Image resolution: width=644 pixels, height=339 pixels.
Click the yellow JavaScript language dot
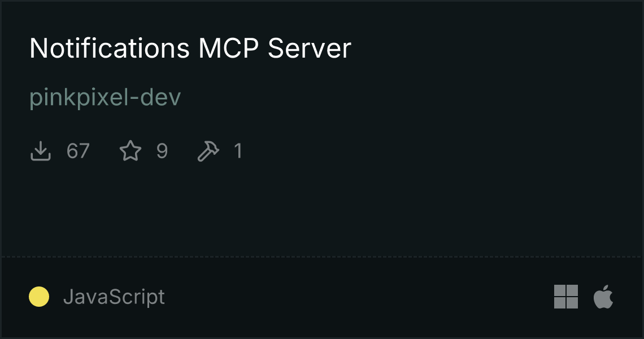(x=39, y=297)
